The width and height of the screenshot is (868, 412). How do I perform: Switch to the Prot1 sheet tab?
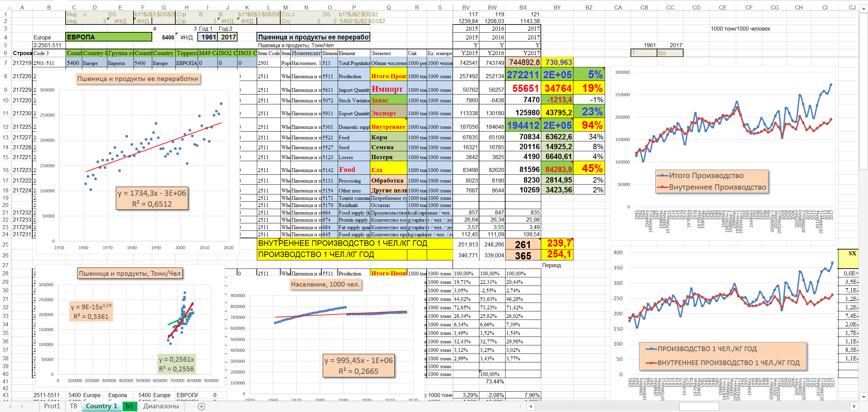tap(52, 406)
